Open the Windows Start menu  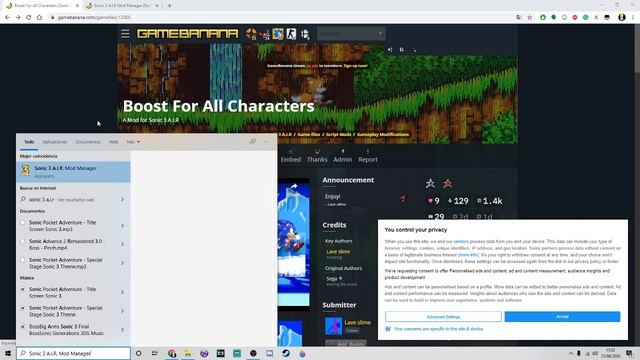[x=8, y=353]
